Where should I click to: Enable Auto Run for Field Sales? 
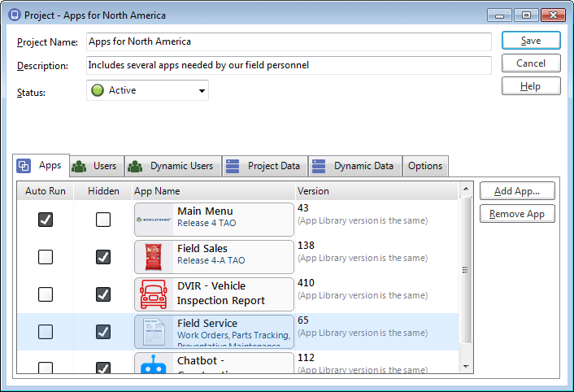[46, 257]
